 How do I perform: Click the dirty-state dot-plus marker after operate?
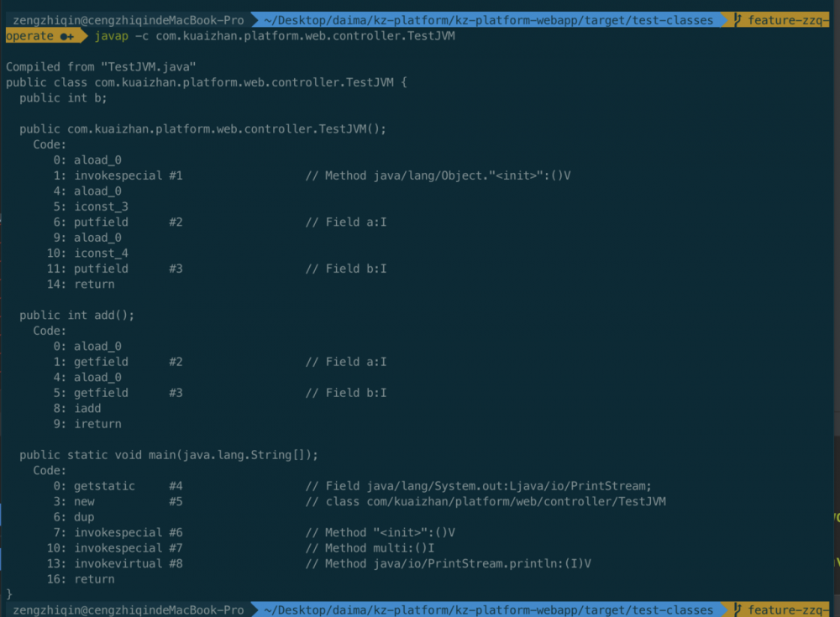[x=67, y=36]
